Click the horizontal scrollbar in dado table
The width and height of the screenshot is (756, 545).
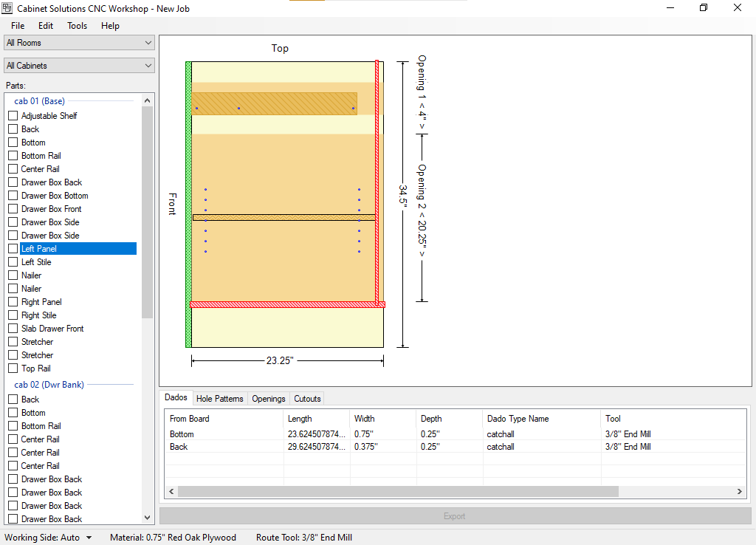click(397, 491)
